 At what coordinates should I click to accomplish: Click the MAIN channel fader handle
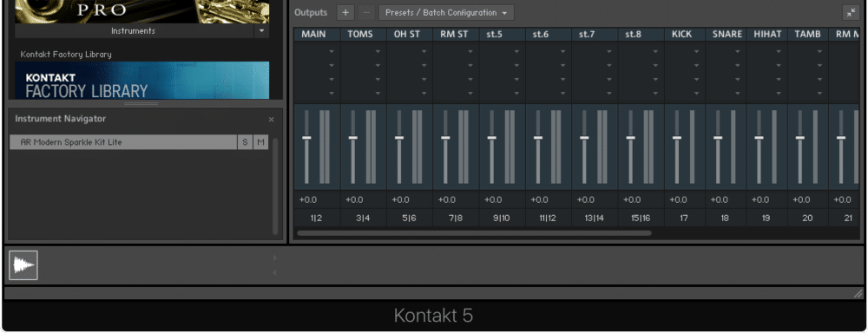(306, 138)
